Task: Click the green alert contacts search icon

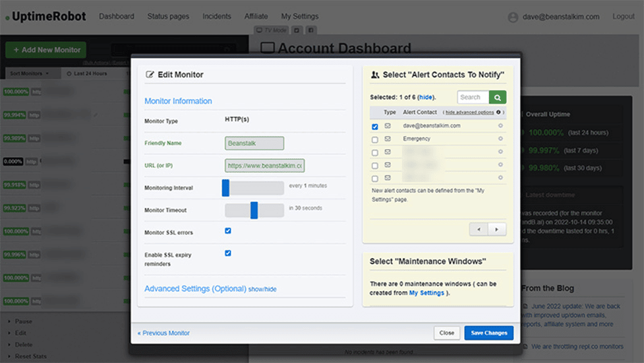Action: [498, 98]
